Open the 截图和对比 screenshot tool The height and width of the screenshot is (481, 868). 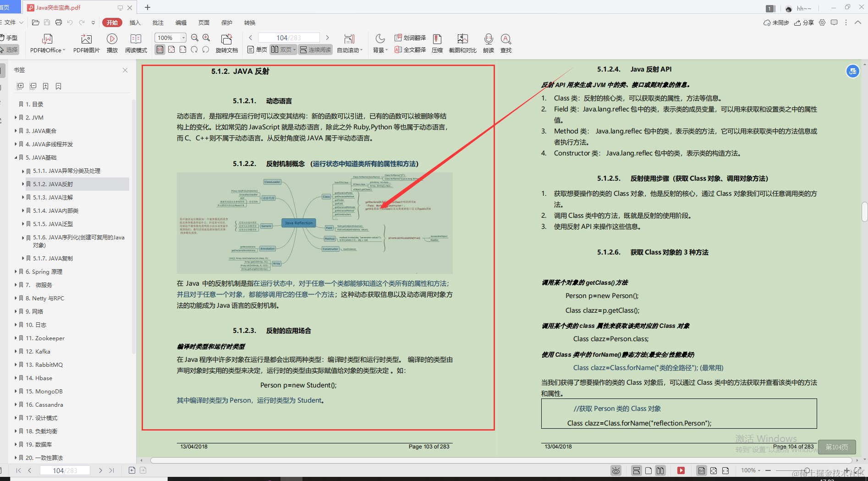pyautogui.click(x=462, y=43)
